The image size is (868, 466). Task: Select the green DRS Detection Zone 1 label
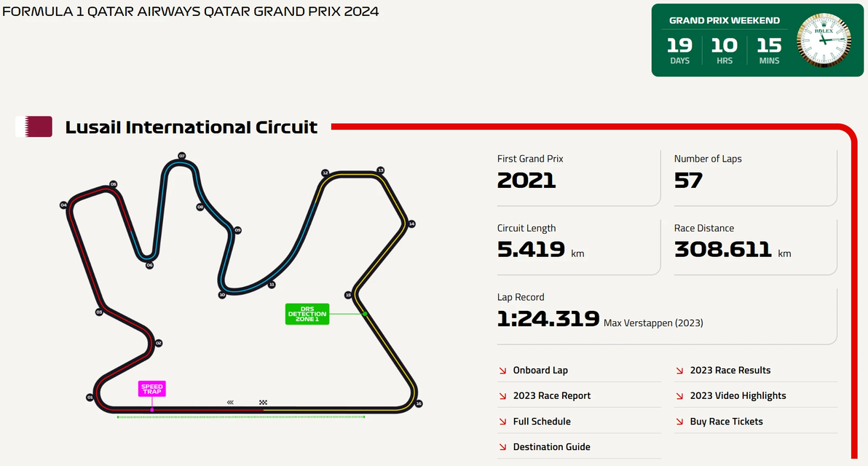307,314
